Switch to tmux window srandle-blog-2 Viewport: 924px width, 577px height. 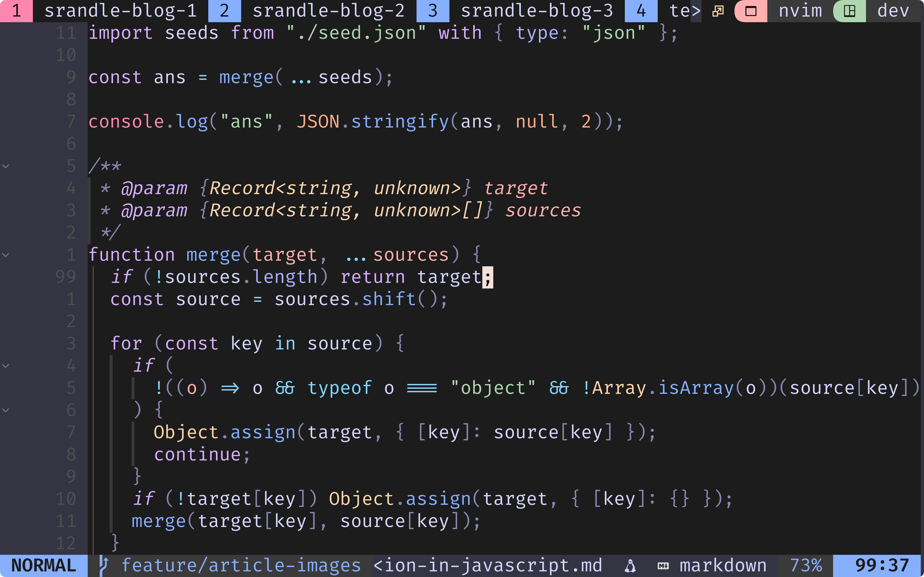[x=329, y=11]
